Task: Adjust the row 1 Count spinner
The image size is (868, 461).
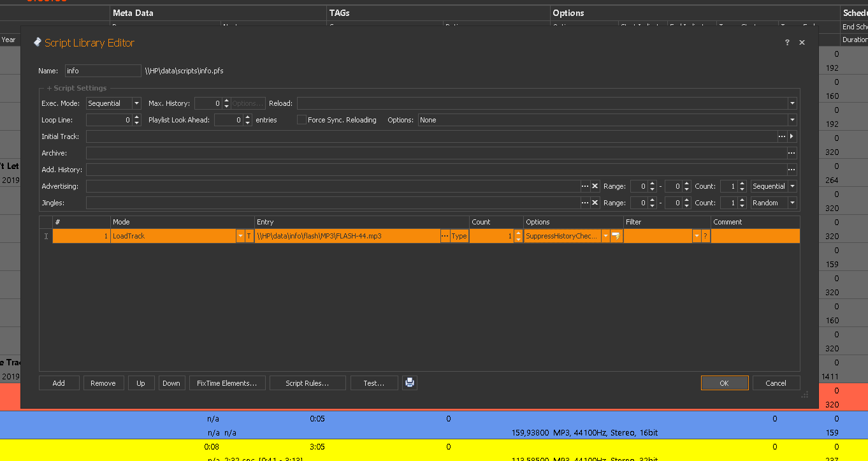Action: tap(518, 236)
